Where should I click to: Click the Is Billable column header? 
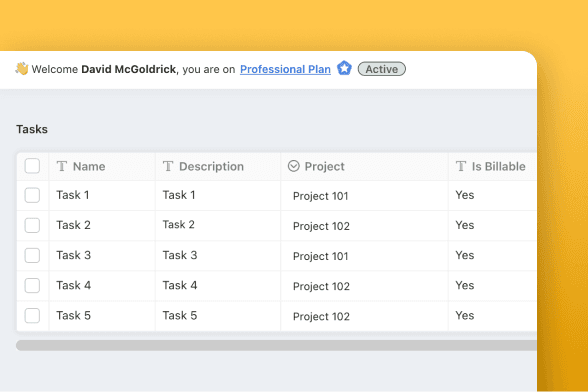coord(493,166)
